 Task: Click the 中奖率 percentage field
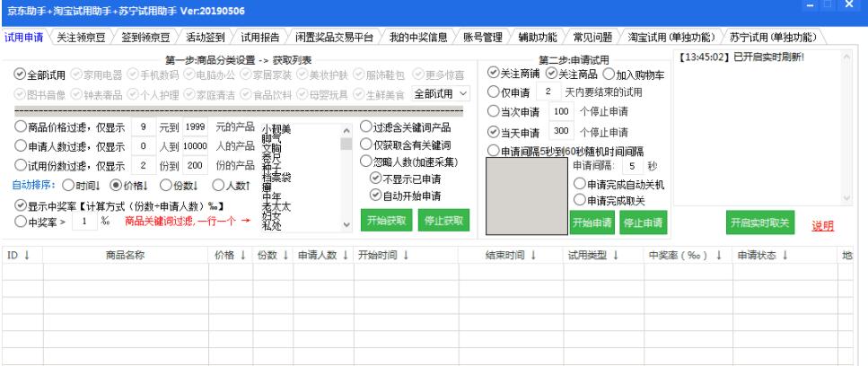(x=84, y=222)
